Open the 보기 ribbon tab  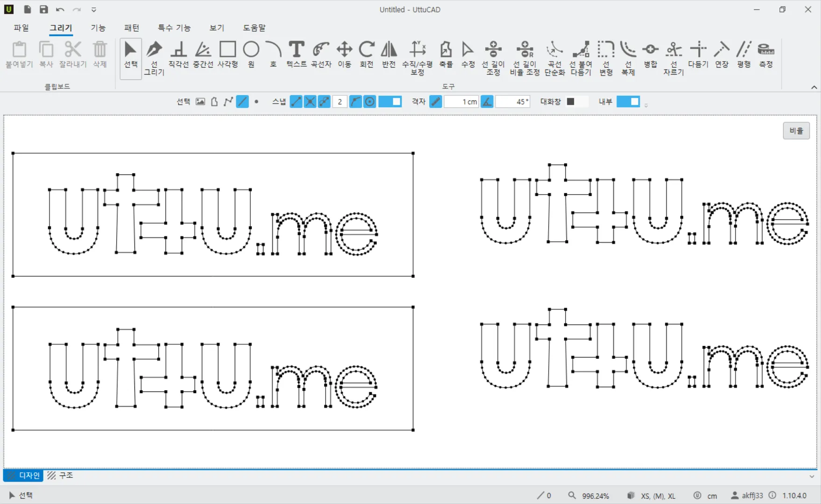(x=217, y=28)
